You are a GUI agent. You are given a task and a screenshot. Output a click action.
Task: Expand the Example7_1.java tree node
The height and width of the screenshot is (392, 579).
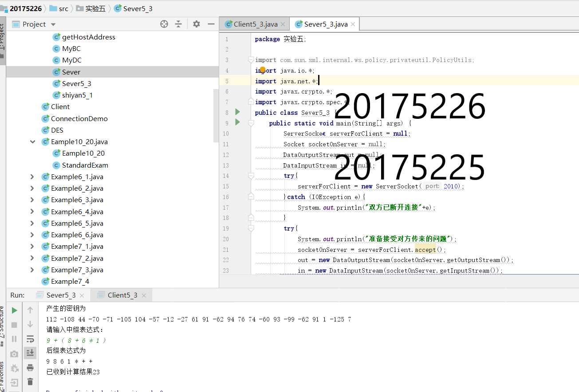[x=32, y=246]
